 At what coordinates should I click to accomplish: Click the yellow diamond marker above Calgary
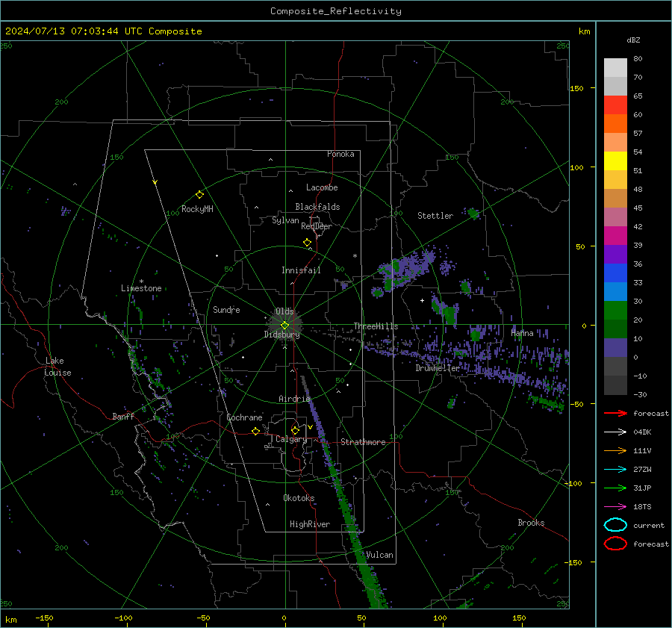click(295, 430)
